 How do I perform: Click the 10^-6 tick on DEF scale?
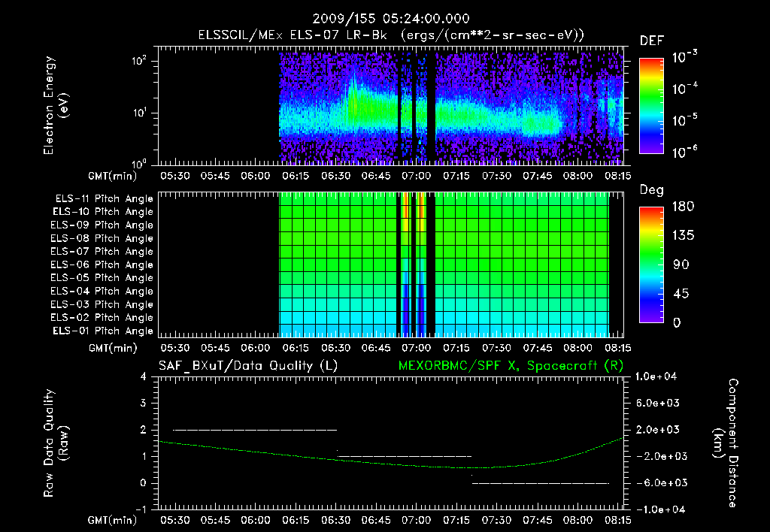point(685,152)
